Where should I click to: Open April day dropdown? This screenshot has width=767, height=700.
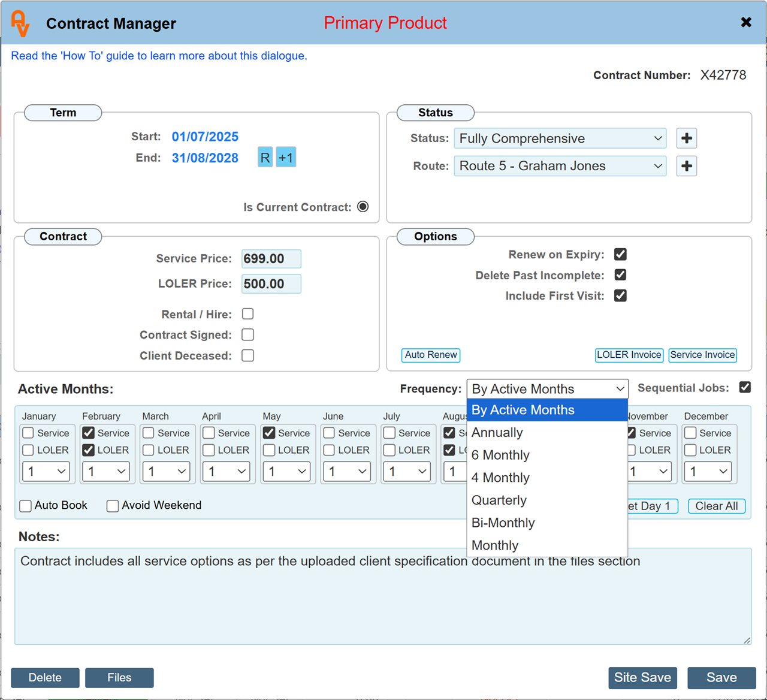227,472
